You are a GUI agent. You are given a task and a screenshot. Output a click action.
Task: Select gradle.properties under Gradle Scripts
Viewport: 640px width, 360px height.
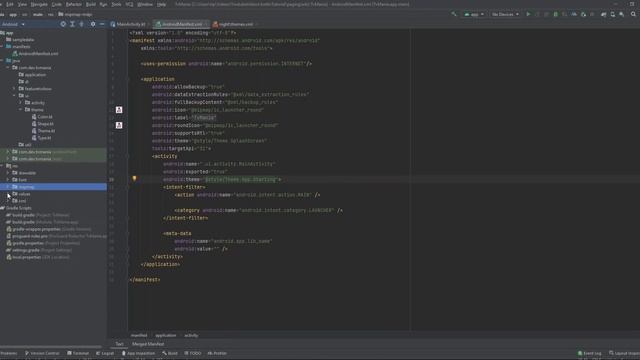[43, 243]
